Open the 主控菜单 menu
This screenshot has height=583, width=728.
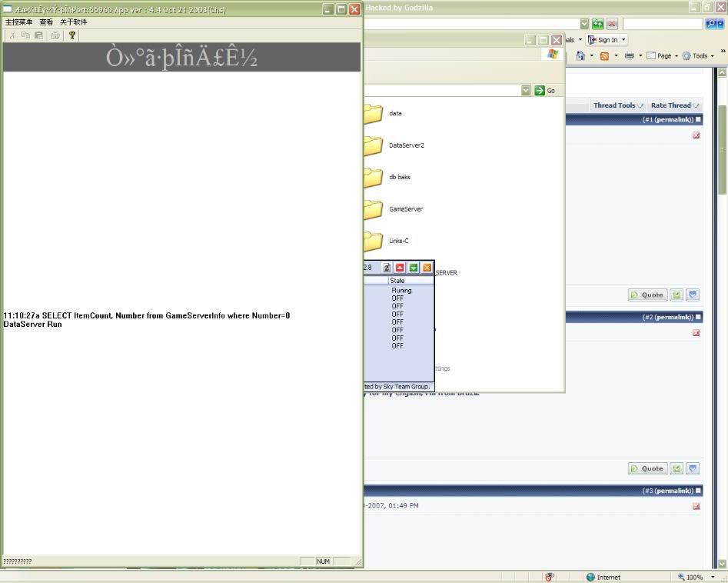(19, 22)
